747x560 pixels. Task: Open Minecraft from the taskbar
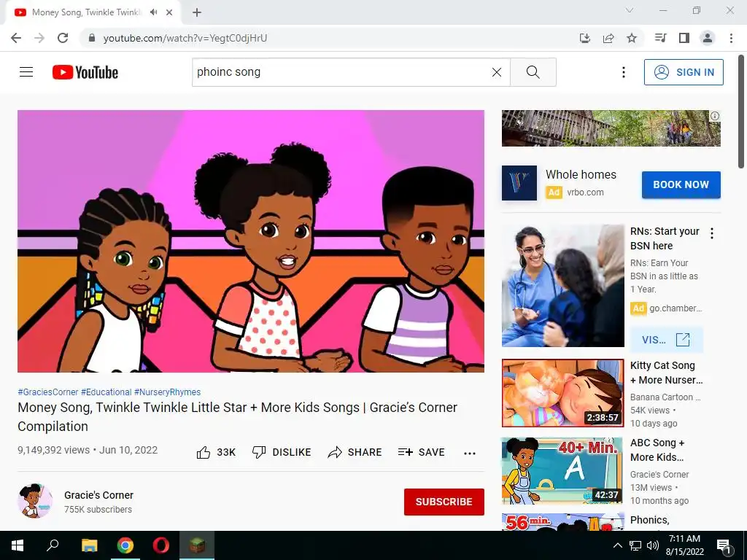197,545
